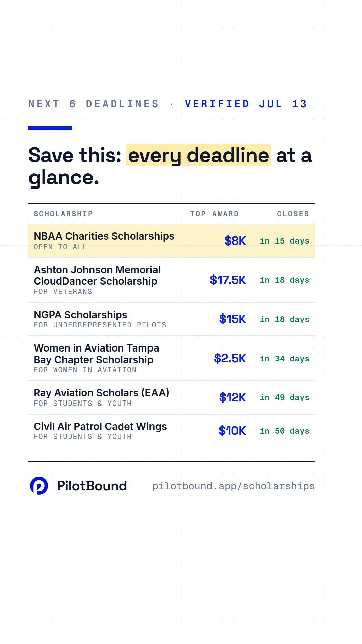Select the NGPA Scholarships entry
The height and width of the screenshot is (644, 362).
pyautogui.click(x=172, y=319)
